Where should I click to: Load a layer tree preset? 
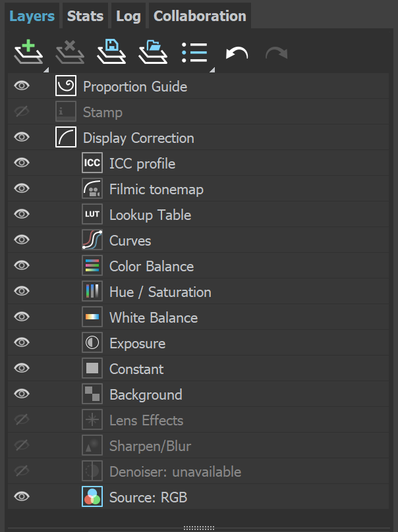click(x=153, y=52)
